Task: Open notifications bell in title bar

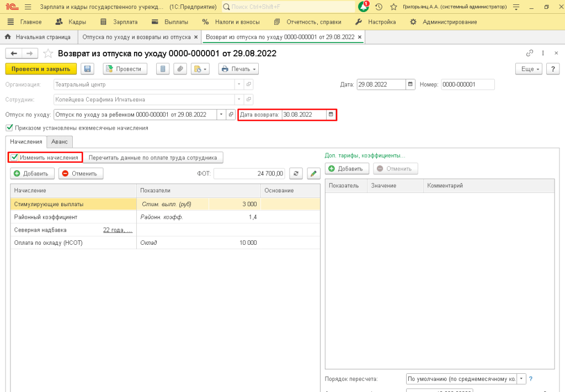Action: pos(363,7)
